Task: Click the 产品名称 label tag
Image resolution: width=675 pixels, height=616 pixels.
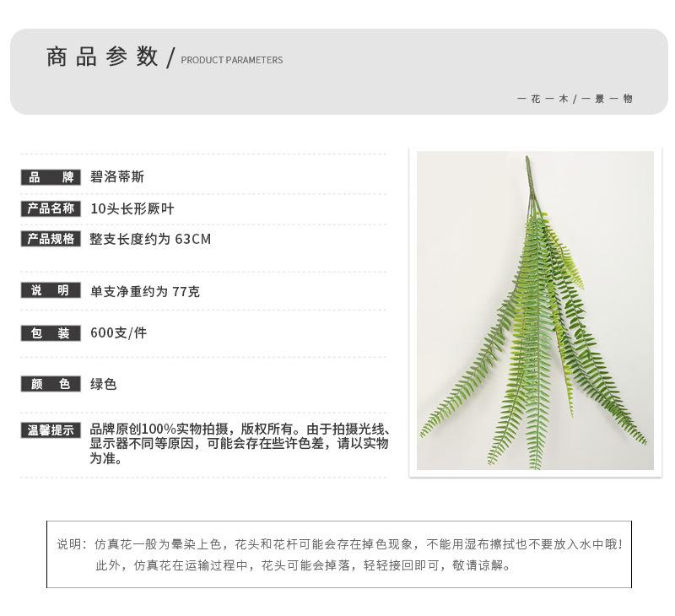Action: 51,208
